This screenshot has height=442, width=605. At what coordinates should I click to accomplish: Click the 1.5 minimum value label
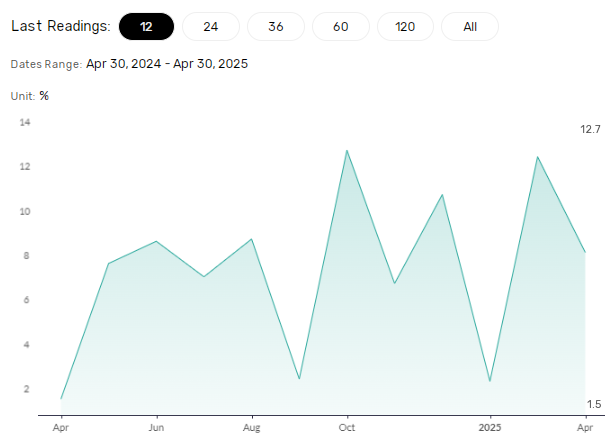[594, 404]
